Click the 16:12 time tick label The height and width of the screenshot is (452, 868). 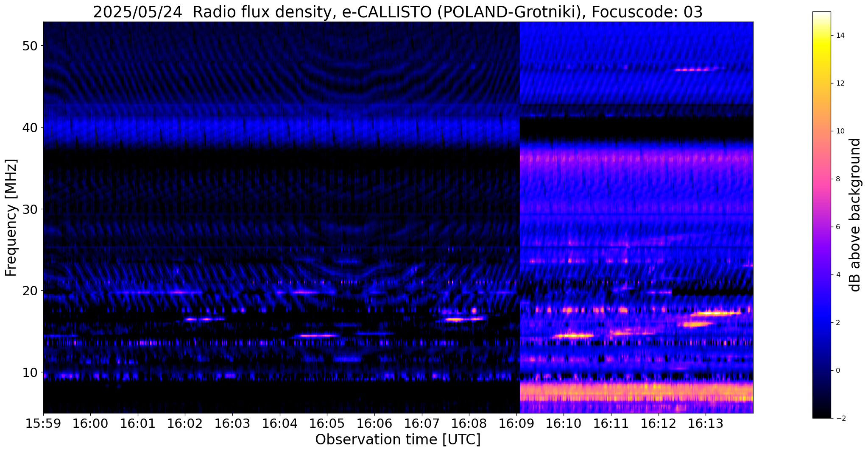point(659,424)
